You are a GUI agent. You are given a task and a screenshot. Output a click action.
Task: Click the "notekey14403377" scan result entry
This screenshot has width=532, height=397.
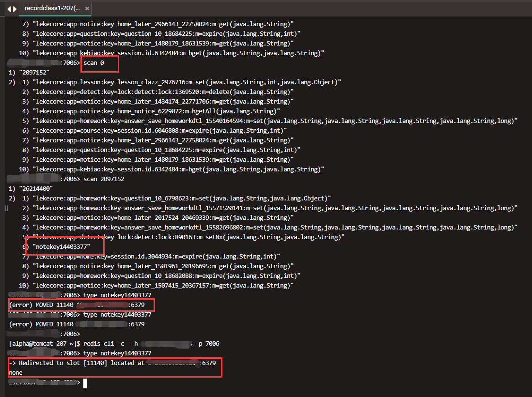point(65,247)
